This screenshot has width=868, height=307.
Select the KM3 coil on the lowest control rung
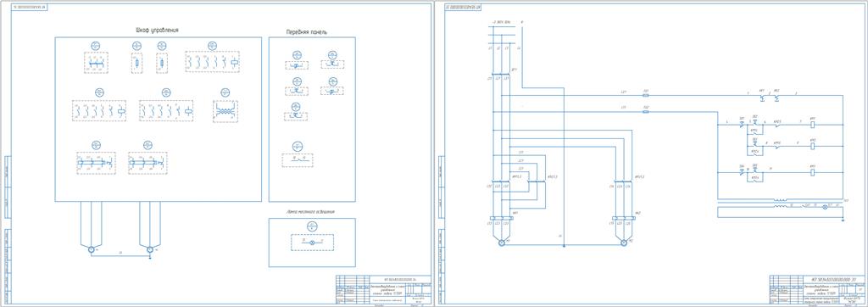(813, 172)
